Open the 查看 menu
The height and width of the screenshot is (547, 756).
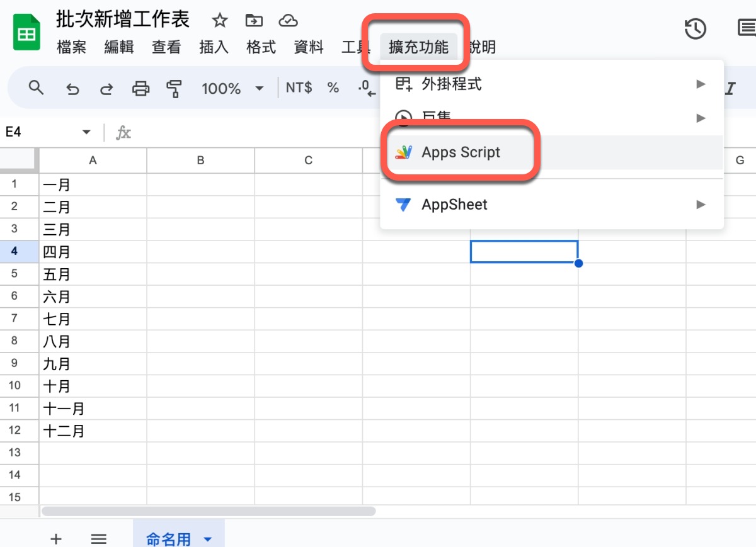tap(166, 47)
